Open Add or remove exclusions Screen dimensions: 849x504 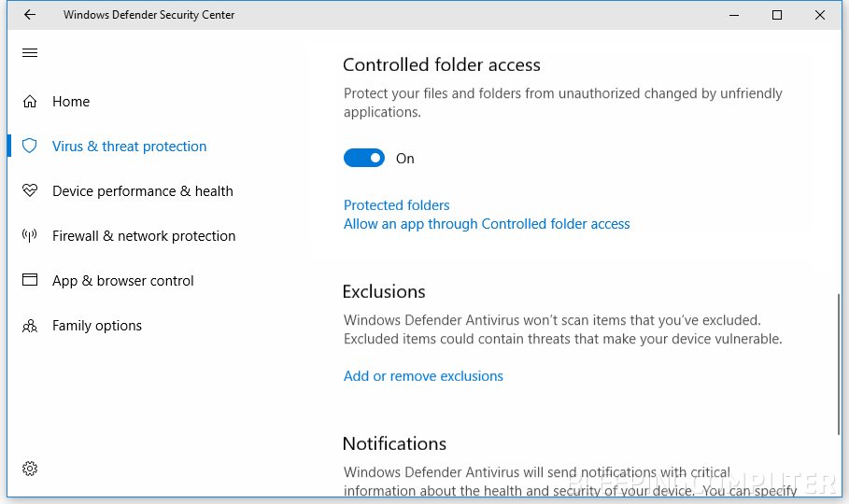423,376
